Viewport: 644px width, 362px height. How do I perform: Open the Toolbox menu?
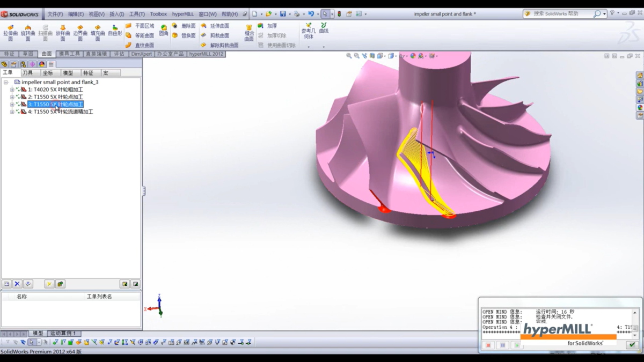(158, 14)
